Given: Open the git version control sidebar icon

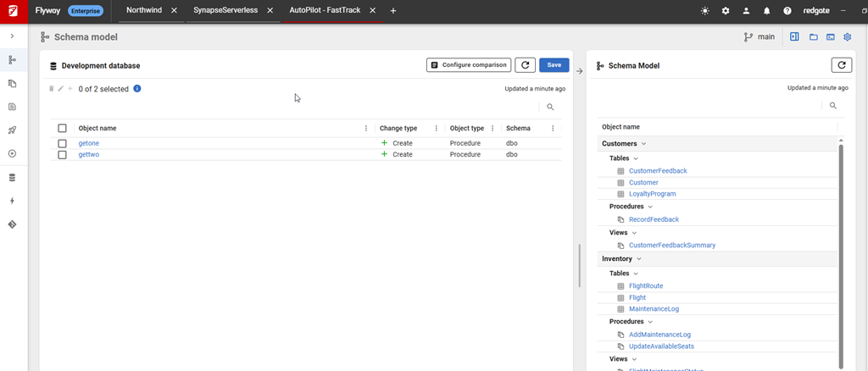Looking at the screenshot, I should click(x=12, y=224).
